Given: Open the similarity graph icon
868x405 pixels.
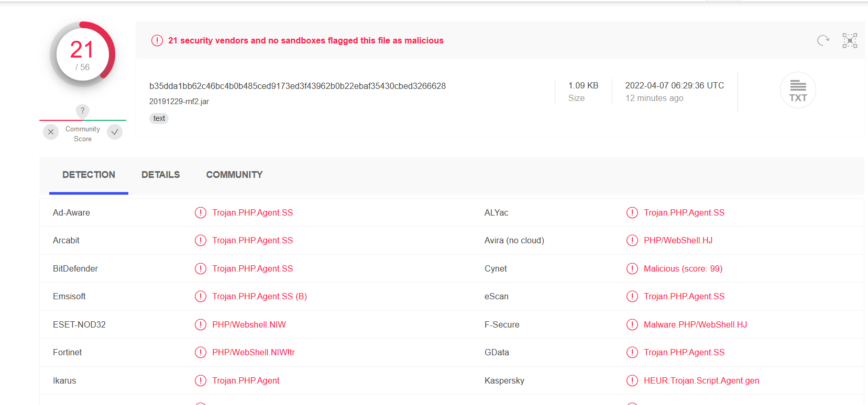Looking at the screenshot, I should [850, 40].
